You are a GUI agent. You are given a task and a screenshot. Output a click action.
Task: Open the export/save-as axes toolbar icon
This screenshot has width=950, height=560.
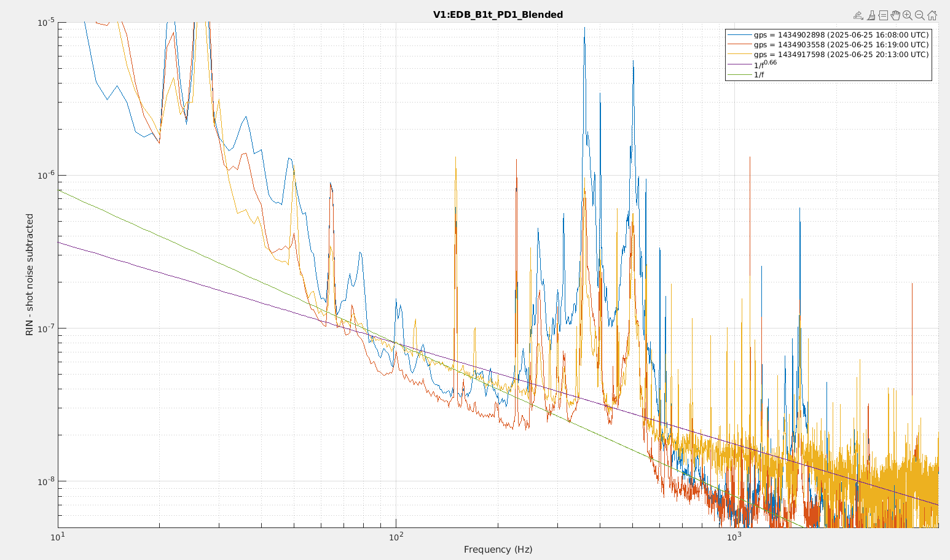pyautogui.click(x=858, y=15)
